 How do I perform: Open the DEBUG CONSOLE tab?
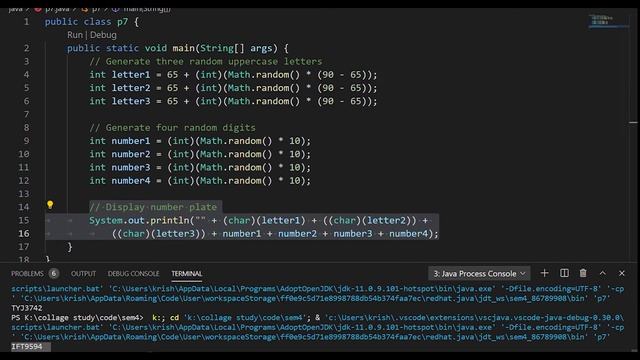tap(133, 273)
